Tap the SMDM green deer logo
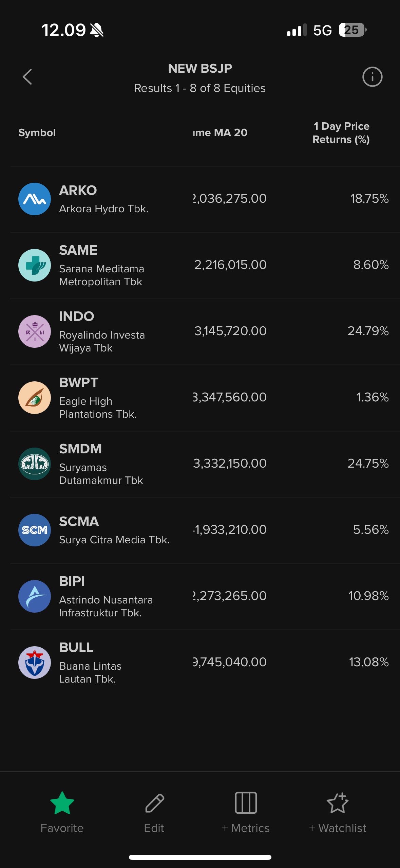Image resolution: width=400 pixels, height=868 pixels. [35, 464]
